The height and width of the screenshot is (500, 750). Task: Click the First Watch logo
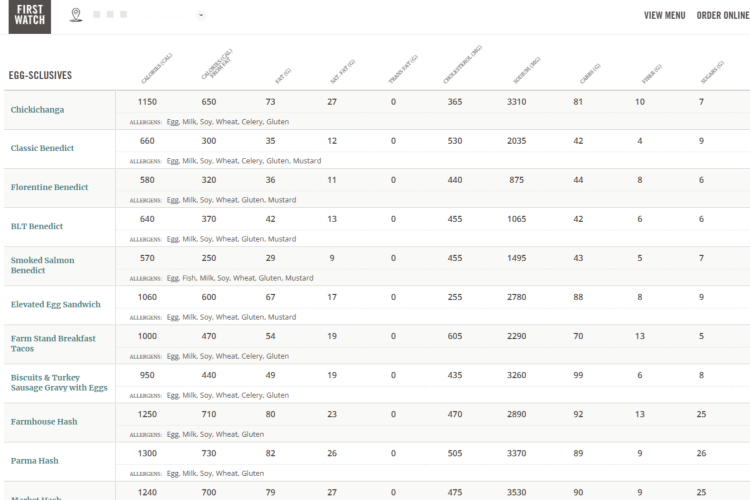[x=30, y=16]
